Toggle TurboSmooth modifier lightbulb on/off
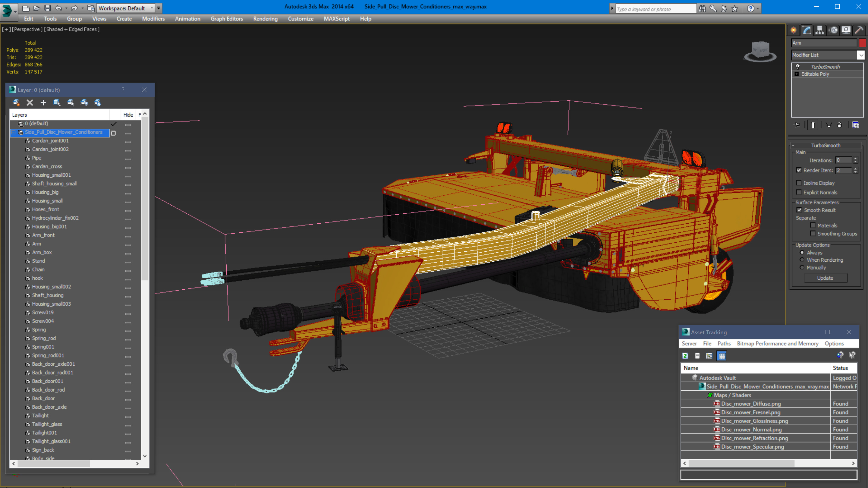 click(x=797, y=67)
